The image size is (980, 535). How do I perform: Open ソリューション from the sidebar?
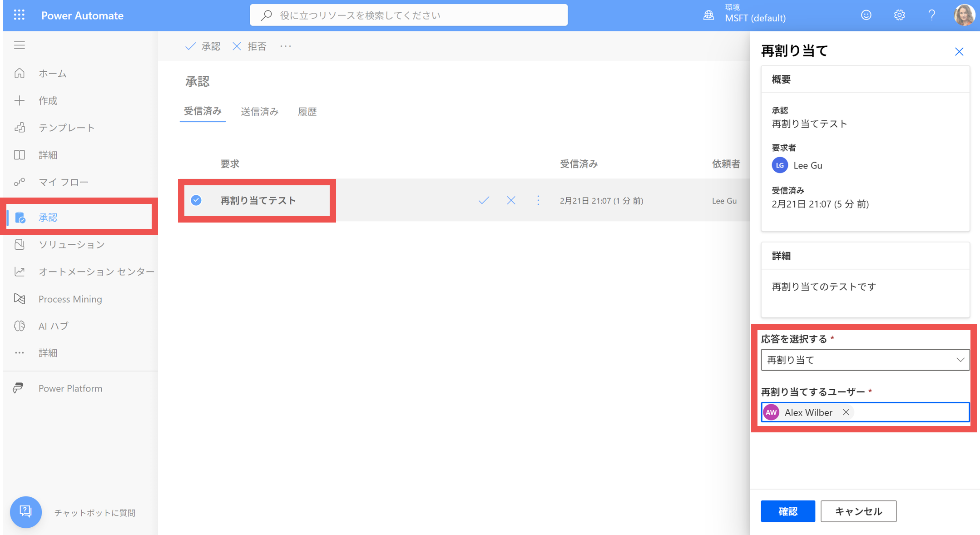tap(71, 244)
